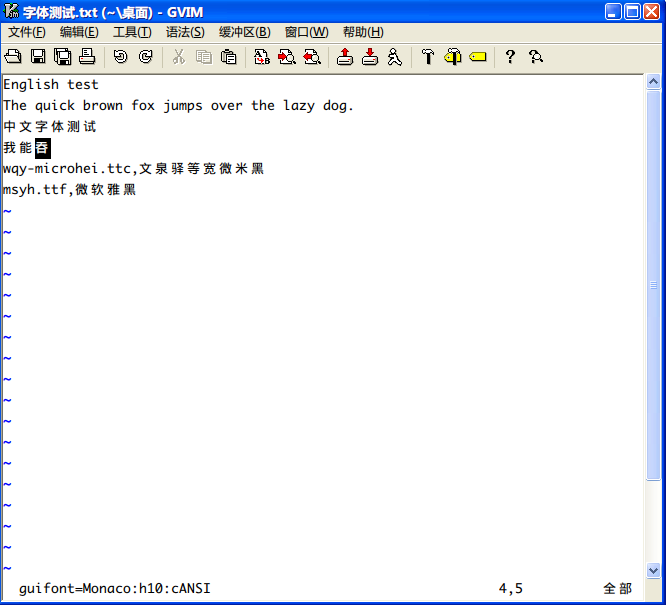Viewport: 666px width, 605px height.
Task: Click the Build tags icon
Action: (x=453, y=57)
